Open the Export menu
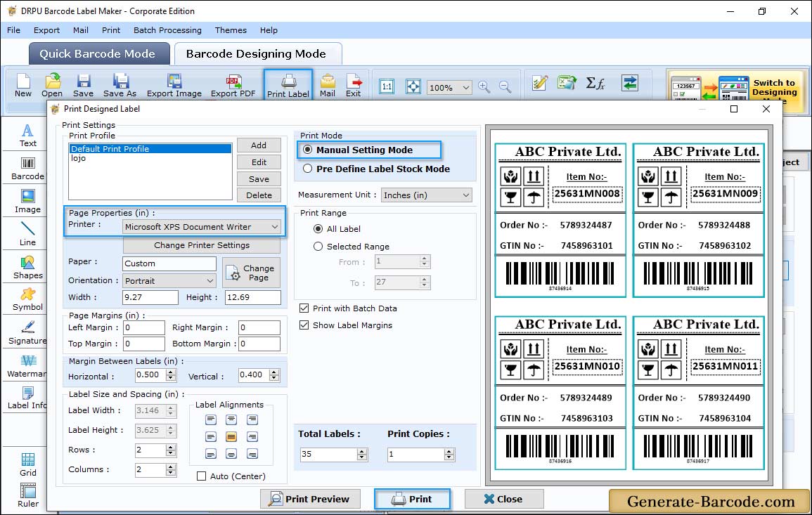The image size is (812, 515). 46,30
